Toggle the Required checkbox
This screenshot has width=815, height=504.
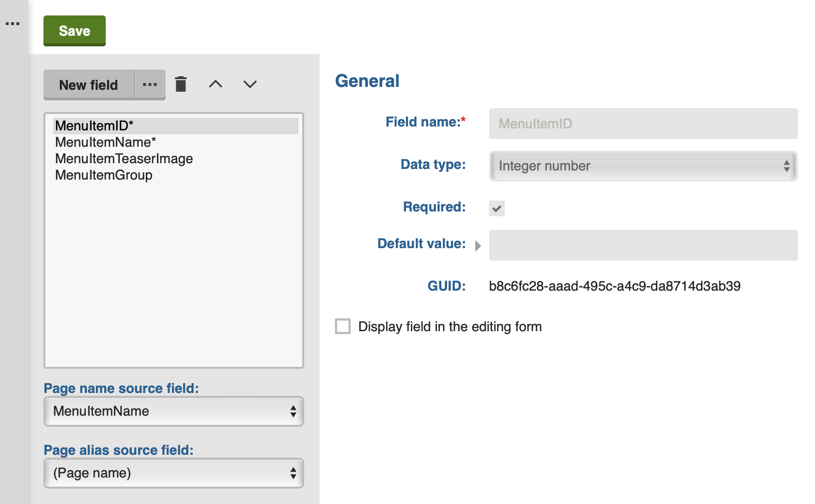click(x=497, y=208)
